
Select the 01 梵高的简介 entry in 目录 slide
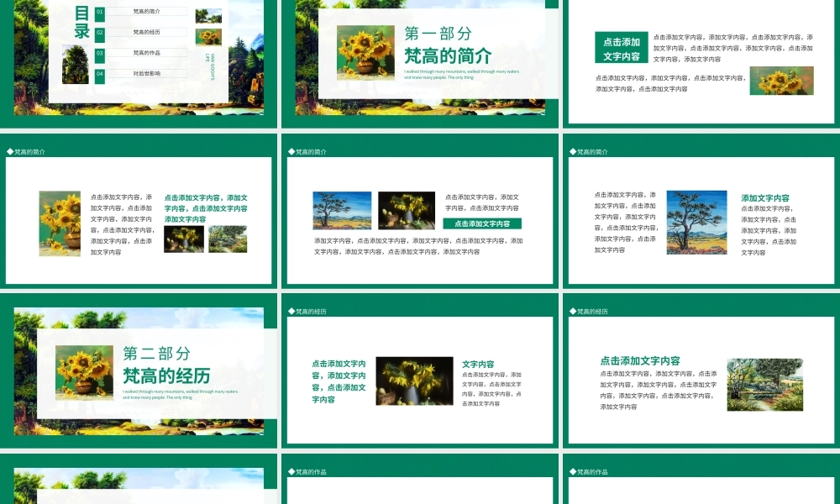[x=141, y=11]
